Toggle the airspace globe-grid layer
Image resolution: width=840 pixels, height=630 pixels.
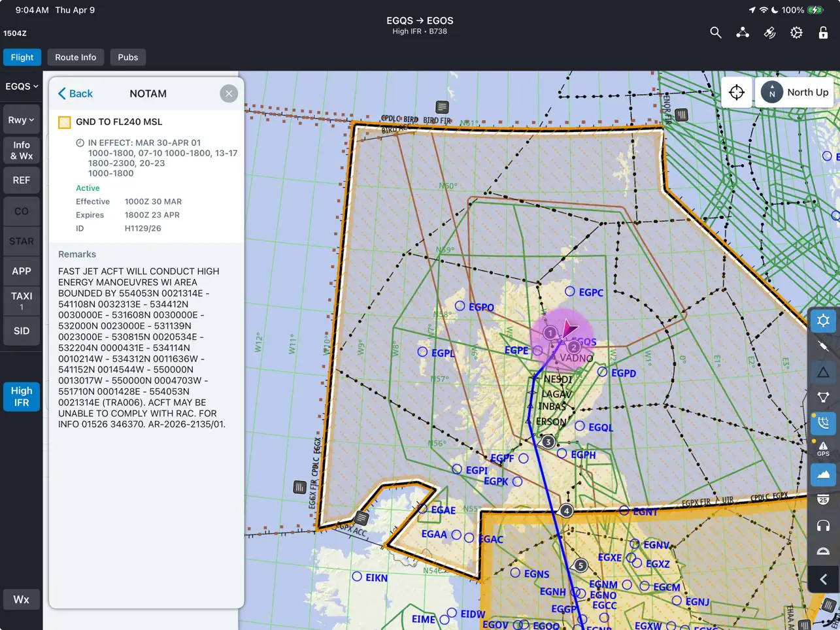823,423
